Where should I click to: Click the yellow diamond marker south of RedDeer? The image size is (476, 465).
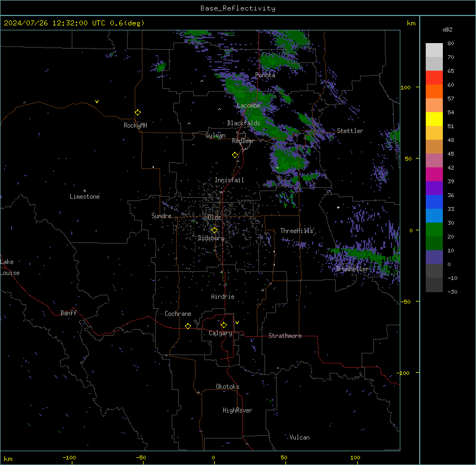click(x=235, y=155)
